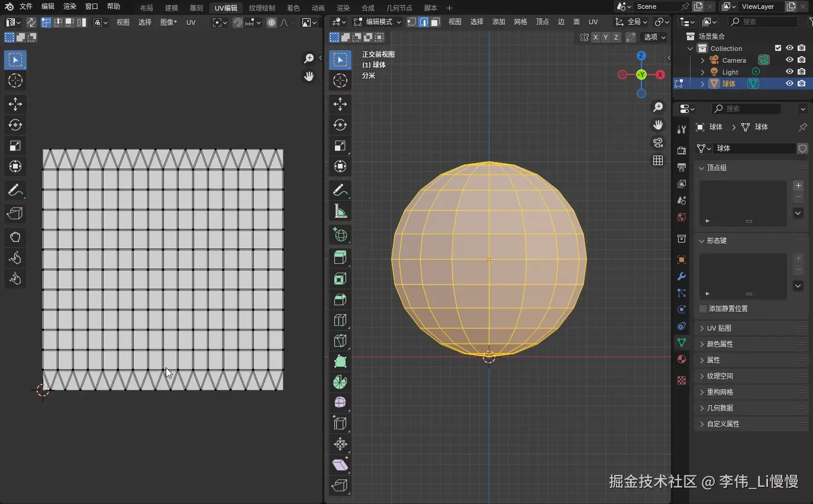
Task: Select the Extrude Region tool
Action: point(340,257)
